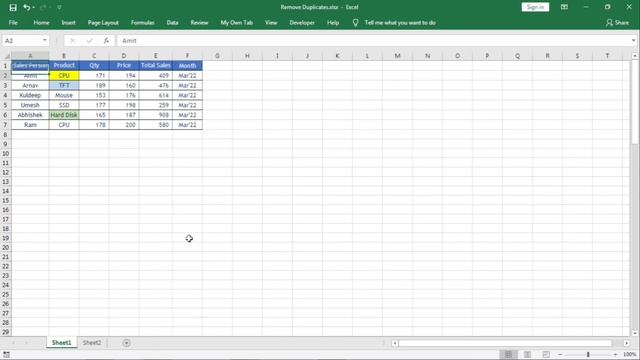The image size is (640, 360).
Task: Click the Enter checkmark icon in formula bar
Action: pyautogui.click(x=89, y=40)
